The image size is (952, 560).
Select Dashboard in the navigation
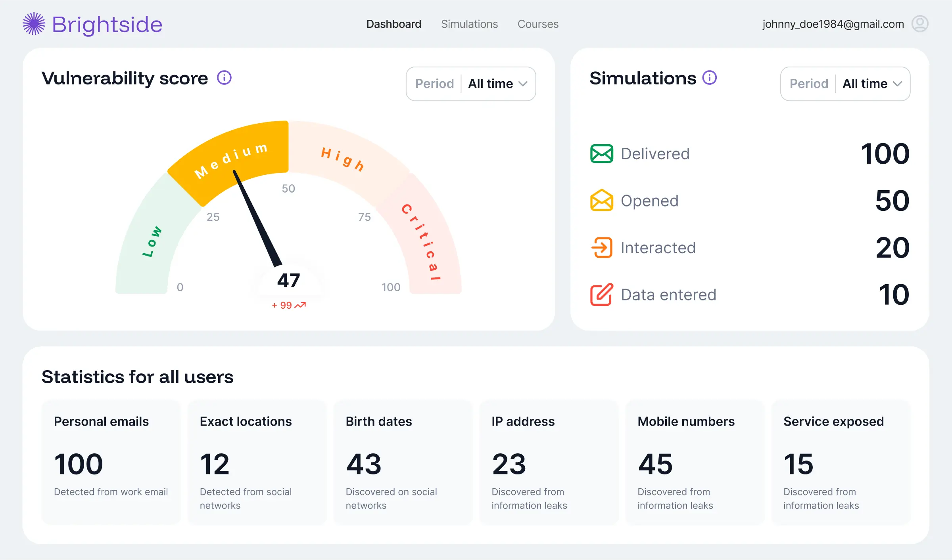(393, 24)
